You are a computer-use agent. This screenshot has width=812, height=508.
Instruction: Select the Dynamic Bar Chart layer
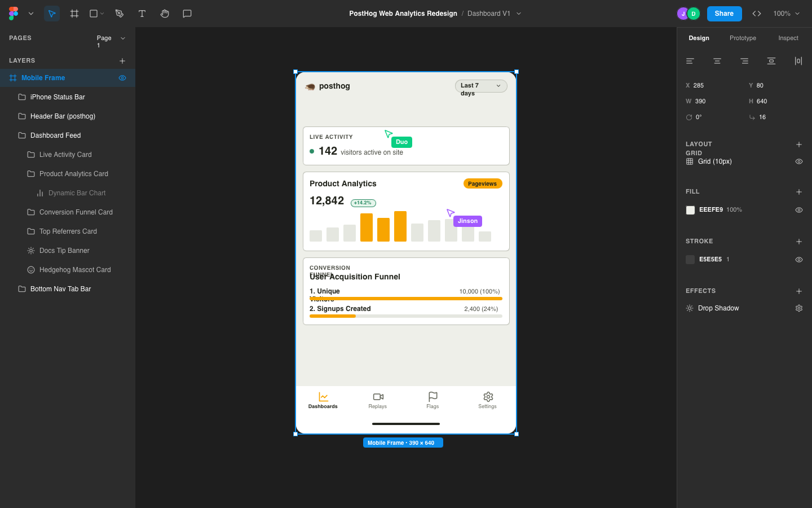coord(68,193)
